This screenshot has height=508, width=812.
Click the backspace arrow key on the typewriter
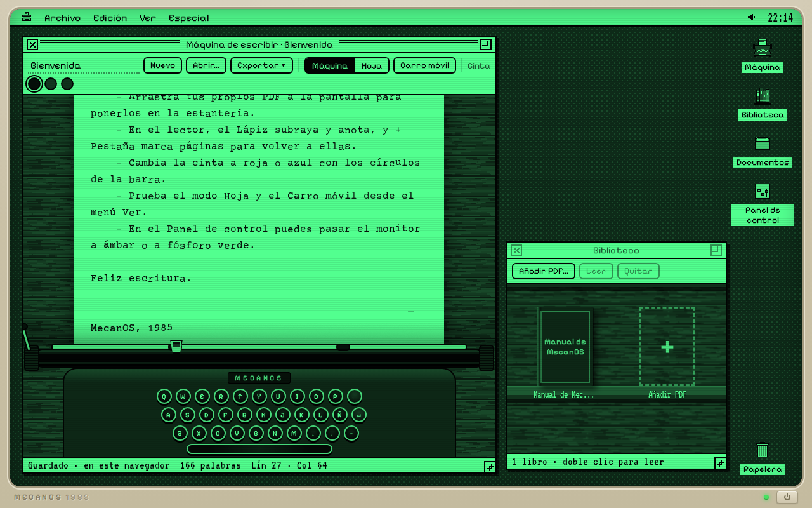[354, 396]
